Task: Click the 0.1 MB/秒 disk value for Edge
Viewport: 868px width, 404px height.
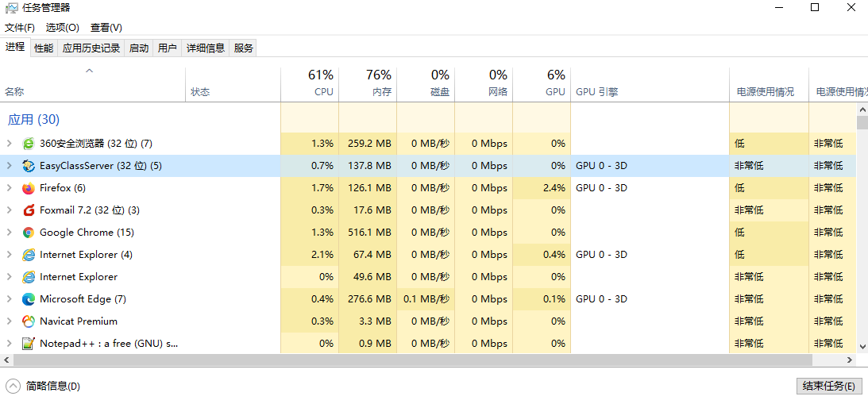Action: tap(426, 299)
